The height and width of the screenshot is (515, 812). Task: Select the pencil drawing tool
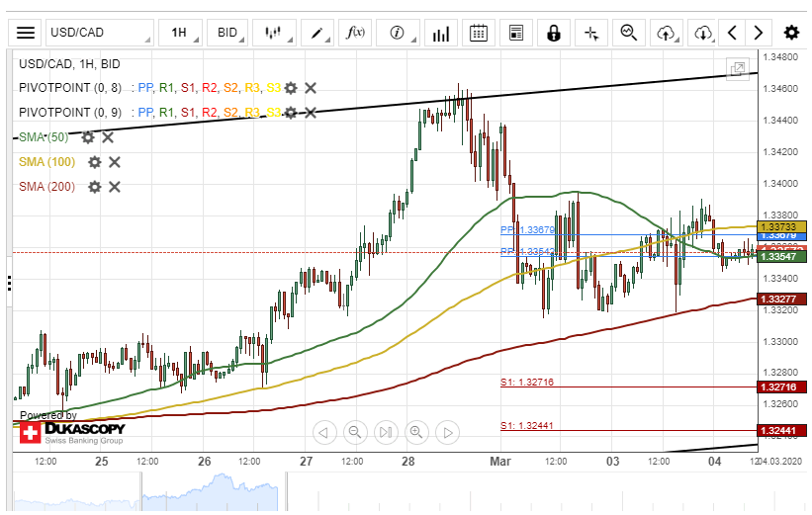[316, 34]
